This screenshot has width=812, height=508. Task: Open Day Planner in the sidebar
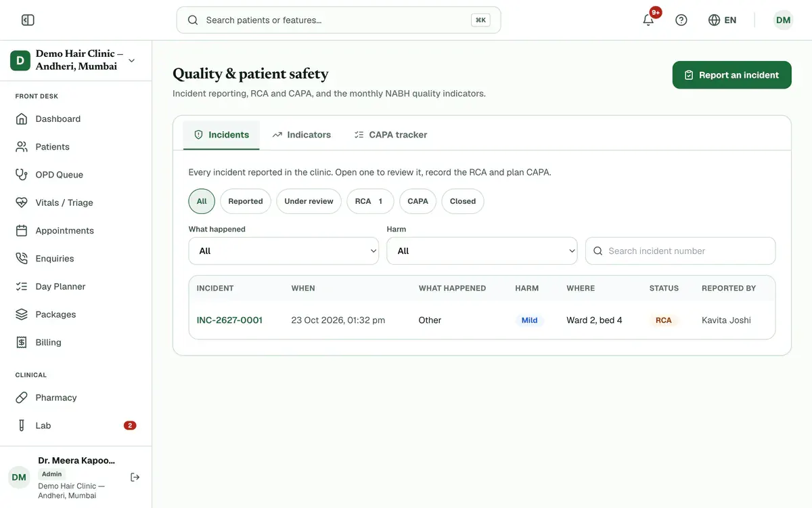[x=76, y=287]
